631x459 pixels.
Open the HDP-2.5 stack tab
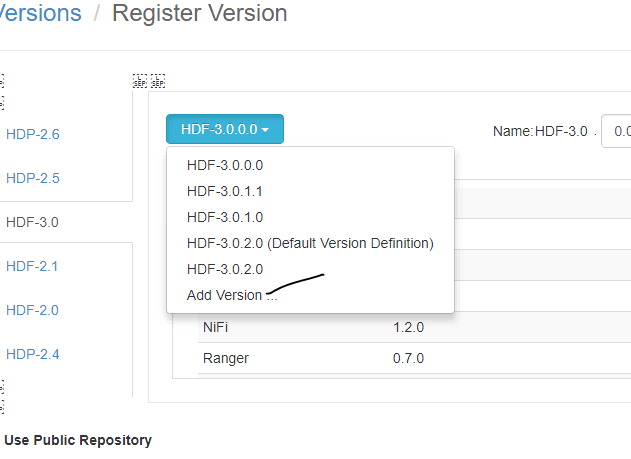(33, 178)
